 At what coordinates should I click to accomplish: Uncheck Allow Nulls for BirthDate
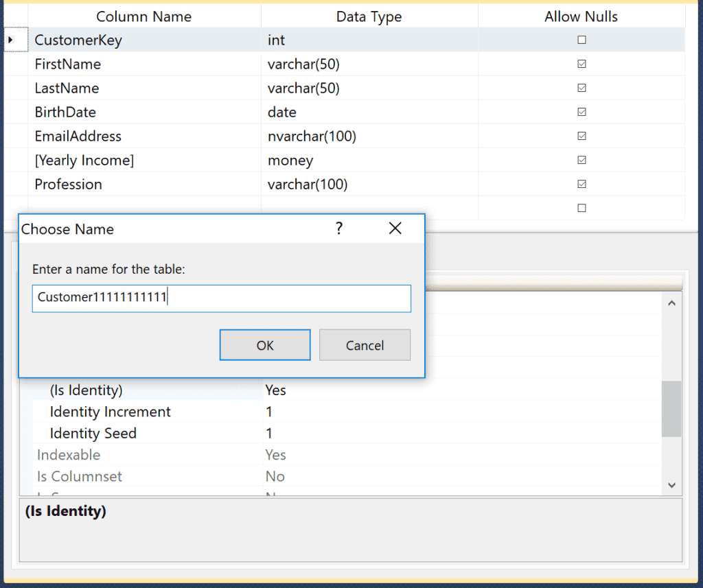[x=581, y=112]
